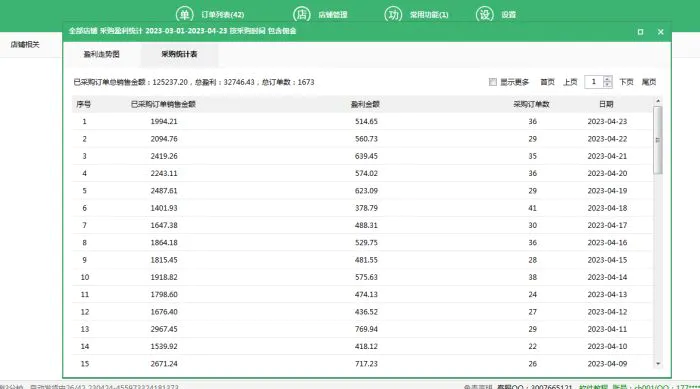Screen dimensions: 700x389
Task: Select order count 24 in row 11
Action: tap(533, 294)
